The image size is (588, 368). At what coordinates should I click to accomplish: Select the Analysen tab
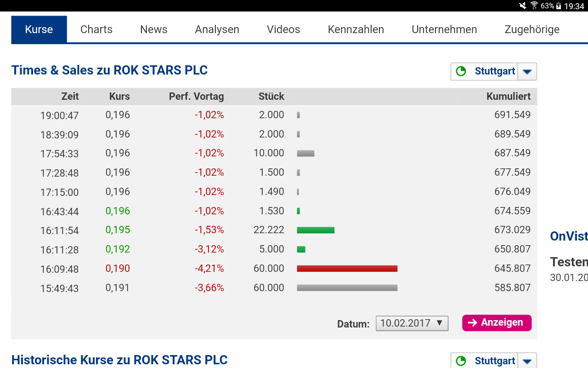[217, 29]
